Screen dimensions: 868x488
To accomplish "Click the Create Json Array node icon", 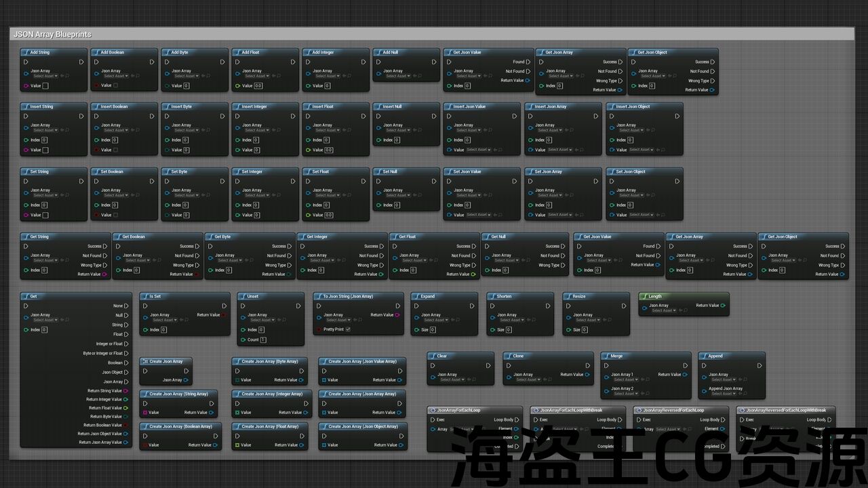I will pos(144,361).
